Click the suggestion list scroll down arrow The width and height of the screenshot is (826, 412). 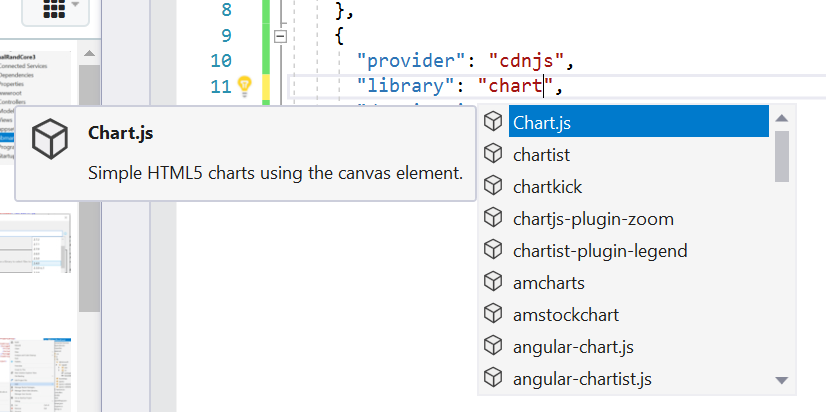click(x=782, y=380)
